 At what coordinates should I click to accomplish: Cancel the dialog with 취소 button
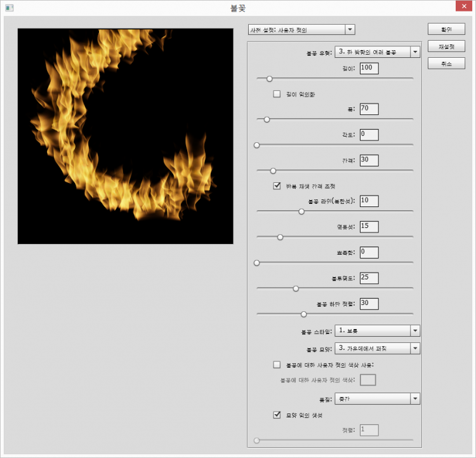[446, 64]
